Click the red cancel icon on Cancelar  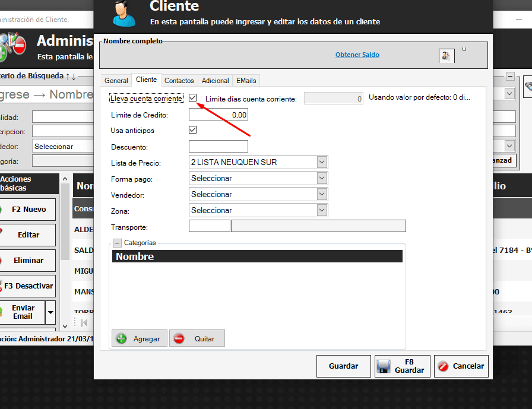[442, 366]
